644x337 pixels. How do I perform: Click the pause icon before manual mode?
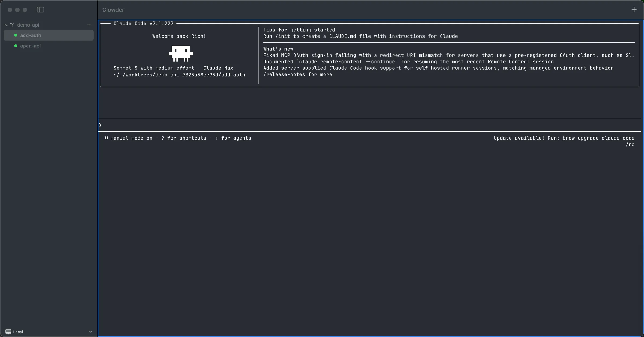[x=106, y=138]
